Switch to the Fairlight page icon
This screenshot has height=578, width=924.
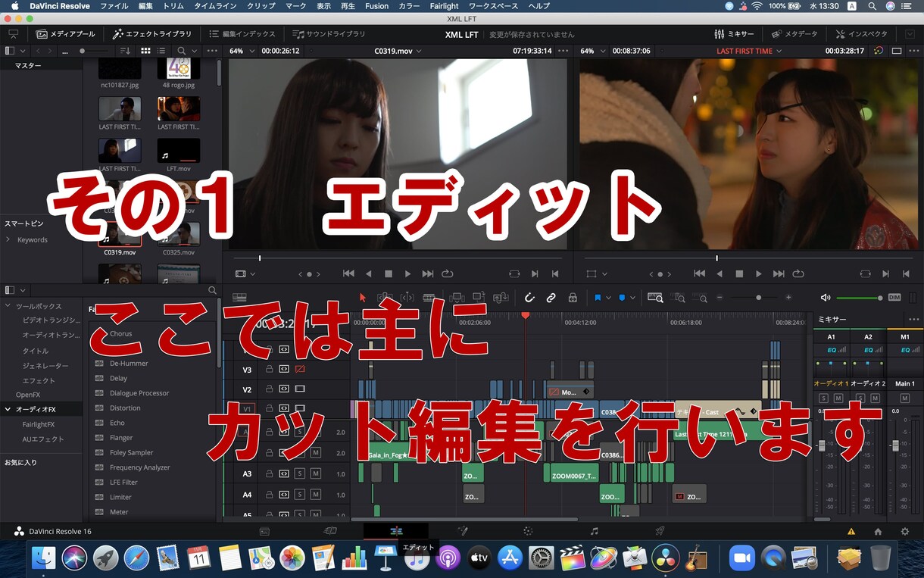594,531
